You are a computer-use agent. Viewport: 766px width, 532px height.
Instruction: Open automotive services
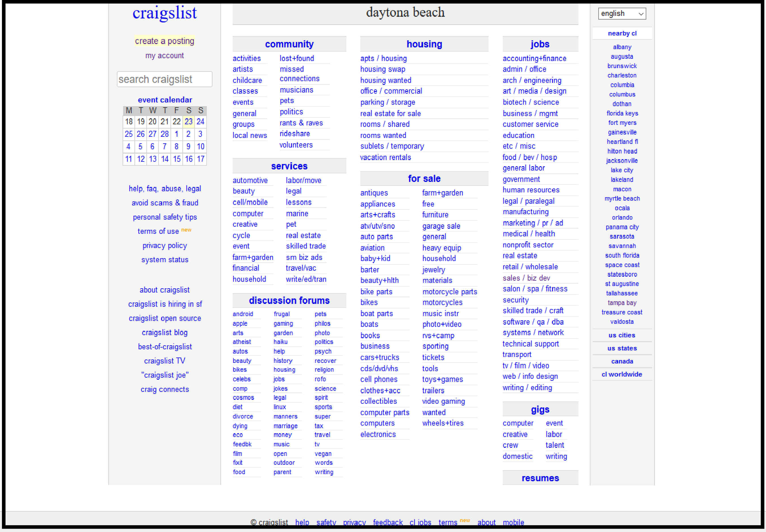(x=250, y=180)
